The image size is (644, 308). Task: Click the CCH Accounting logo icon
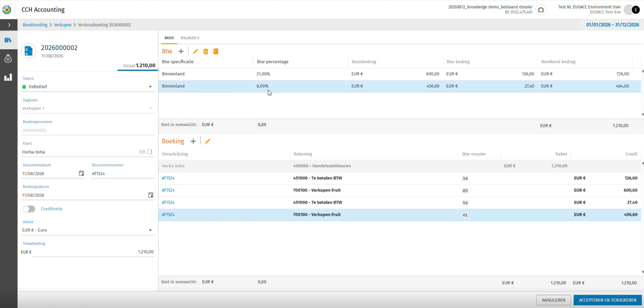click(7, 9)
